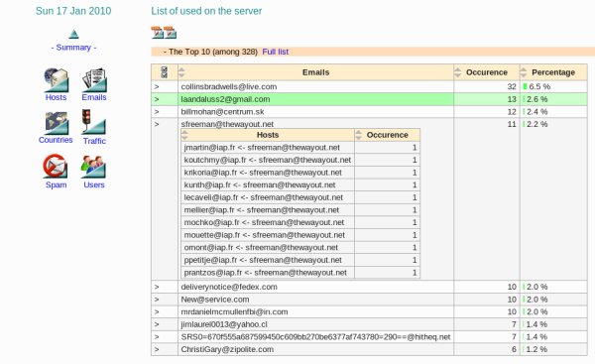This screenshot has width=595, height=364.
Task: Select email jimlaurel0013@yahoo.cl
Action: pyautogui.click(x=224, y=324)
